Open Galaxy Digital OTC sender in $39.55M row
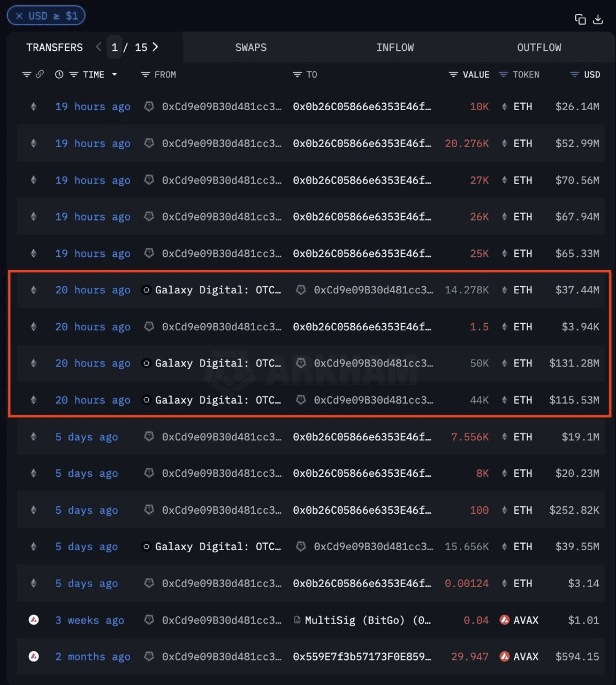The image size is (616, 685). click(x=218, y=547)
